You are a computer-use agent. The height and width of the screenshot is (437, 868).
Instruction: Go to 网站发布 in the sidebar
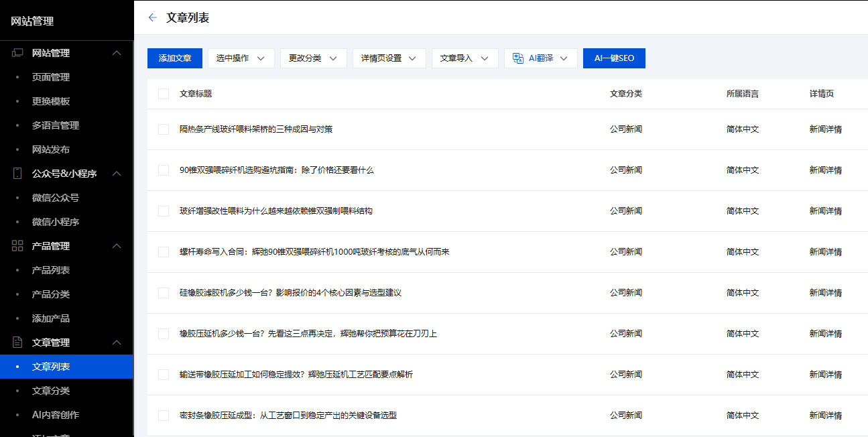pyautogui.click(x=51, y=149)
